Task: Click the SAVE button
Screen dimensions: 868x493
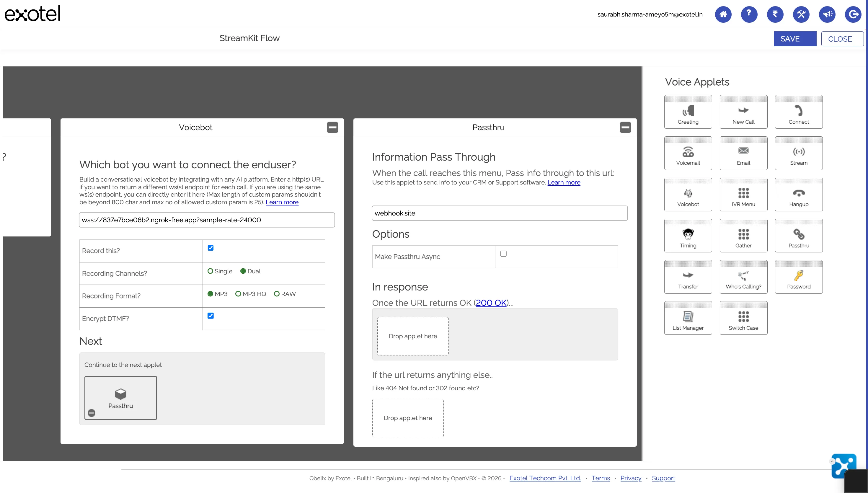Action: click(x=795, y=39)
